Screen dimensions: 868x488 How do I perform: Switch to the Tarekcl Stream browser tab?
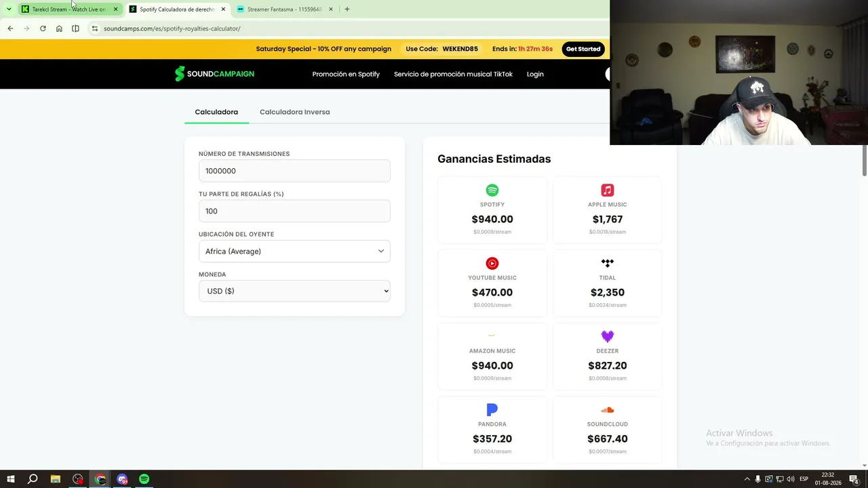click(x=71, y=9)
